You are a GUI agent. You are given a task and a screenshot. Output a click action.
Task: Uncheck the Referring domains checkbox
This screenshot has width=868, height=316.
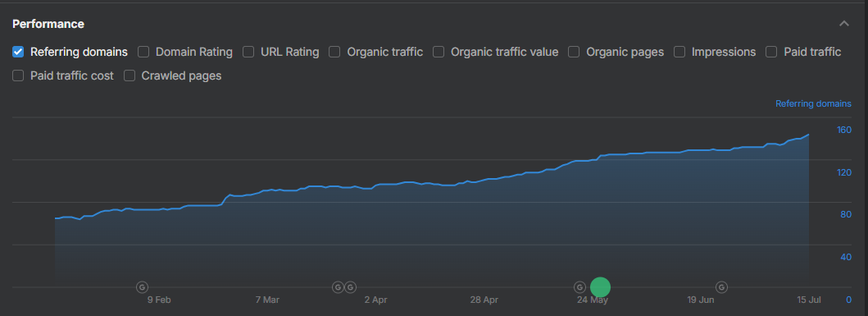pos(18,52)
